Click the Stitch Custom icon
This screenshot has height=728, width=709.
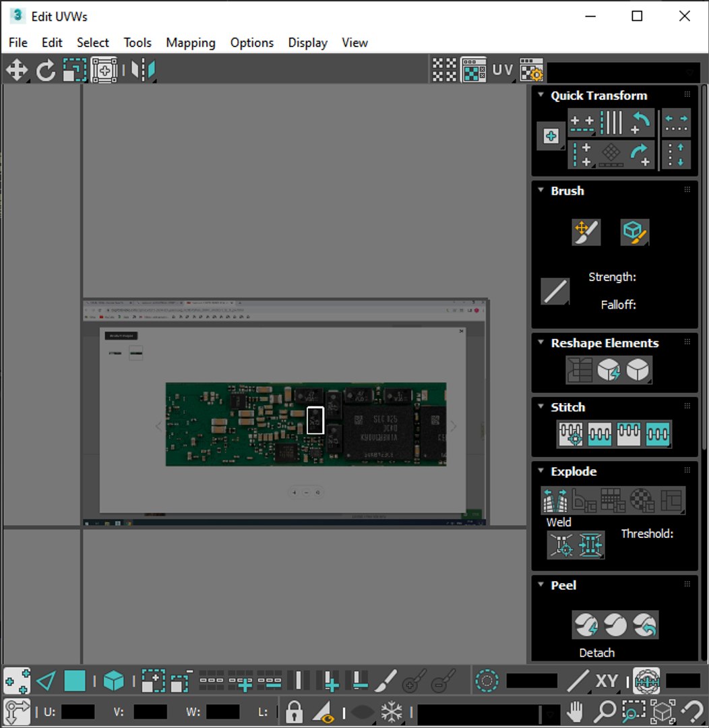pyautogui.click(x=658, y=434)
